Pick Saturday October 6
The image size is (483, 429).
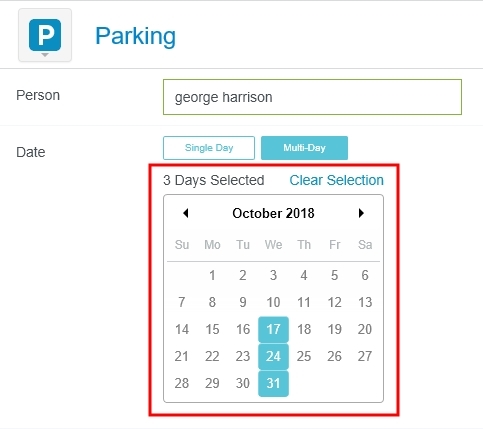(x=365, y=275)
